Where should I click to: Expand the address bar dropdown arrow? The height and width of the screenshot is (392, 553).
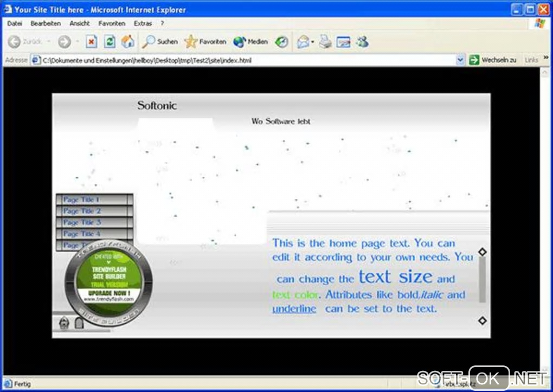point(460,60)
